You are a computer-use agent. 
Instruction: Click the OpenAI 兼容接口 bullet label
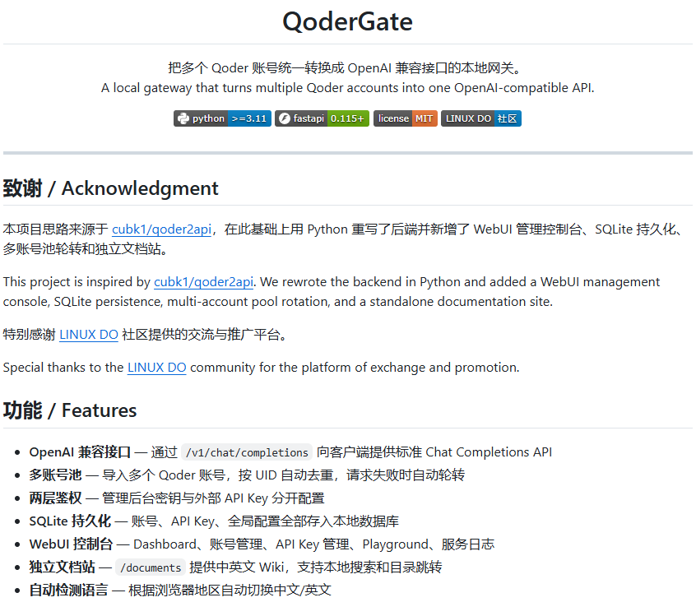coord(80,452)
